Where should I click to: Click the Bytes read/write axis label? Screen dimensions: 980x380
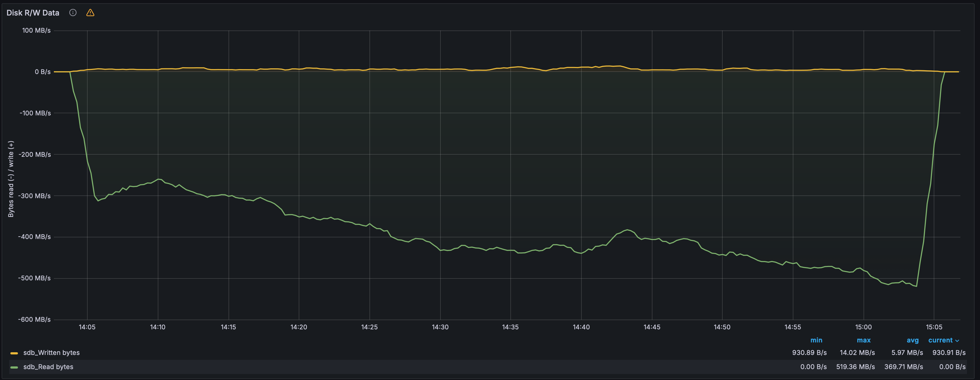click(11, 179)
